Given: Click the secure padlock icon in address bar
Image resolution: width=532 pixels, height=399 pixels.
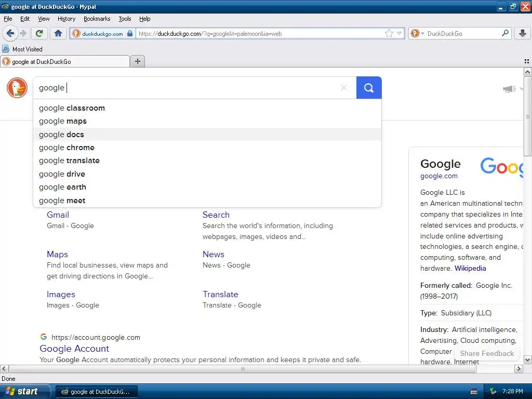Looking at the screenshot, I should [130, 33].
